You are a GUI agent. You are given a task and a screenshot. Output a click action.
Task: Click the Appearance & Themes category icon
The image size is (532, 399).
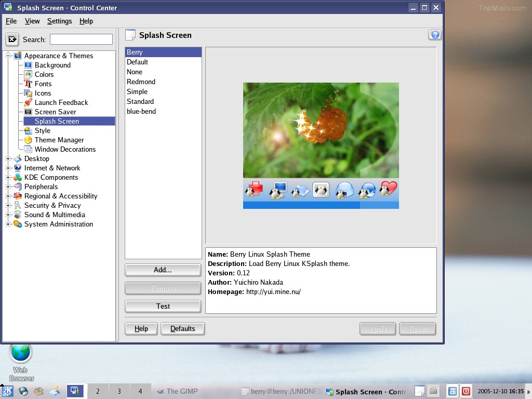pos(18,56)
